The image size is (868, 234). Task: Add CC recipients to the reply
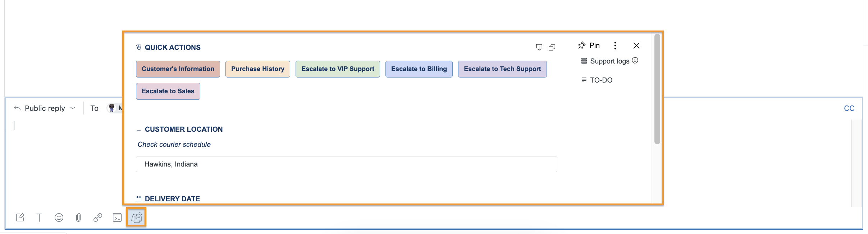pos(849,108)
